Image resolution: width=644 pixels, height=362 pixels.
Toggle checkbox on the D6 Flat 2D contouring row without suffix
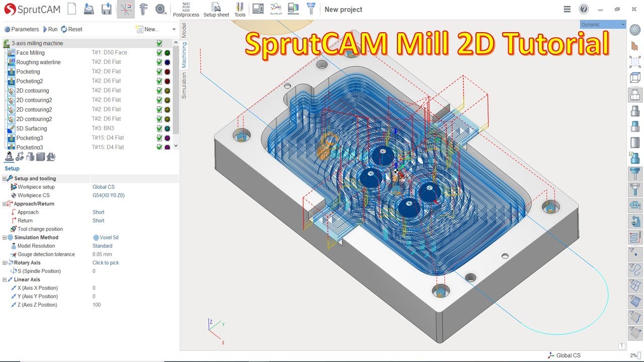coord(159,90)
